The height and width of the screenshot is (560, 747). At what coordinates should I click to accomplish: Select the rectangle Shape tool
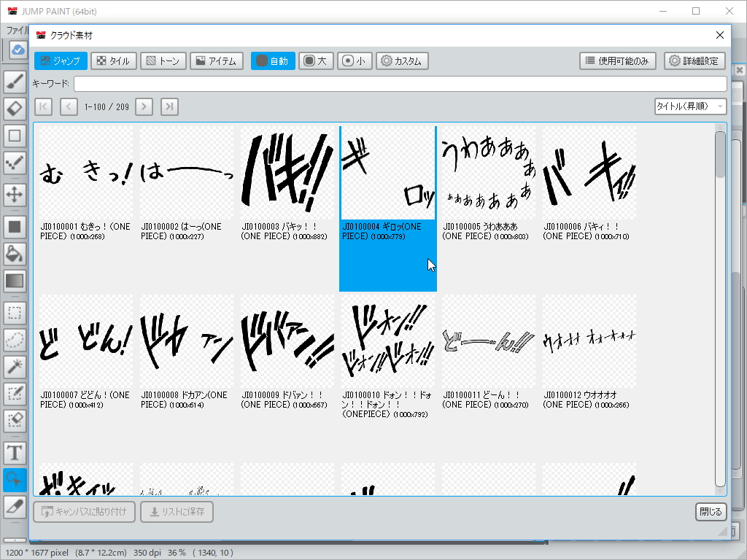click(15, 136)
